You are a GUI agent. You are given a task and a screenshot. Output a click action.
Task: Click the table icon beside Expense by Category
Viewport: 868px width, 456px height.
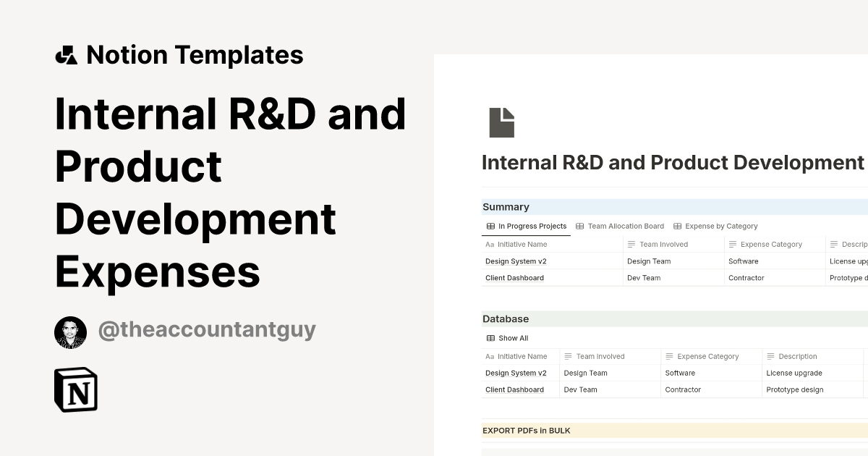point(677,226)
